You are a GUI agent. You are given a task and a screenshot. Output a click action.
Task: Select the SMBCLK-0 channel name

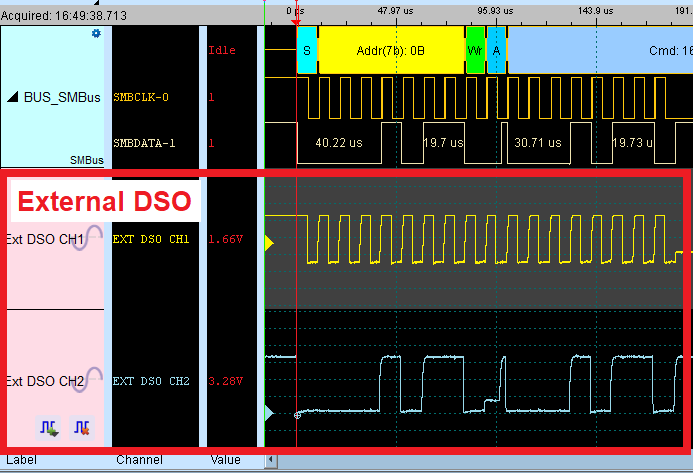click(x=146, y=98)
